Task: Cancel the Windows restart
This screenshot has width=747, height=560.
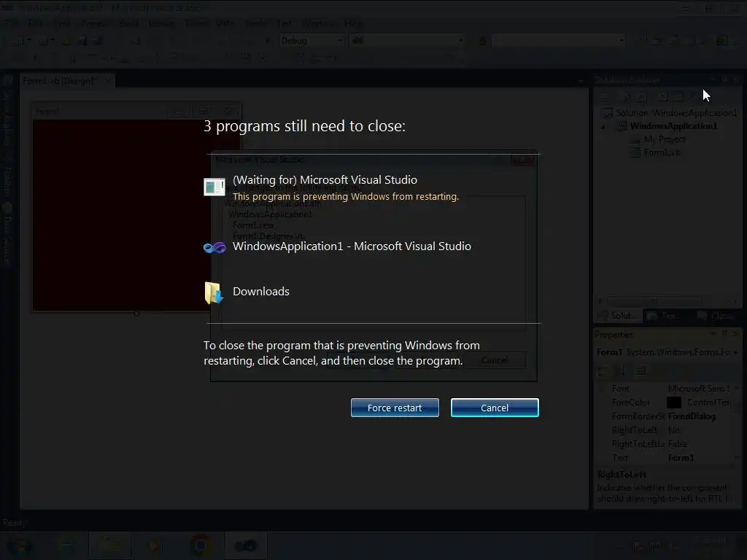Action: coord(495,408)
